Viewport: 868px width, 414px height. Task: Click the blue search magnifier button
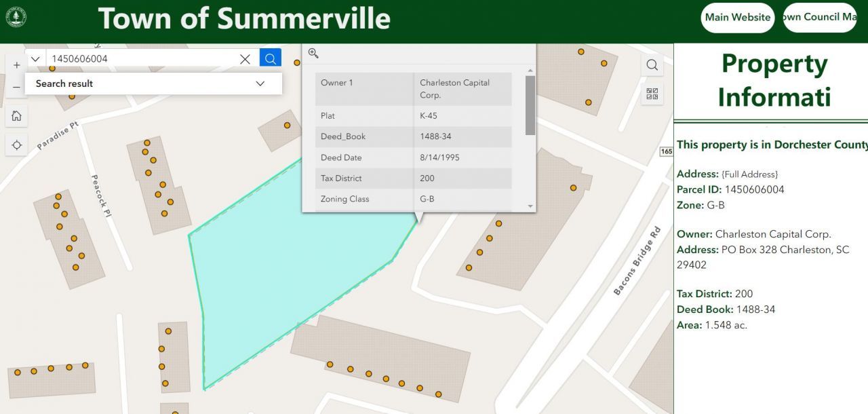(x=270, y=59)
